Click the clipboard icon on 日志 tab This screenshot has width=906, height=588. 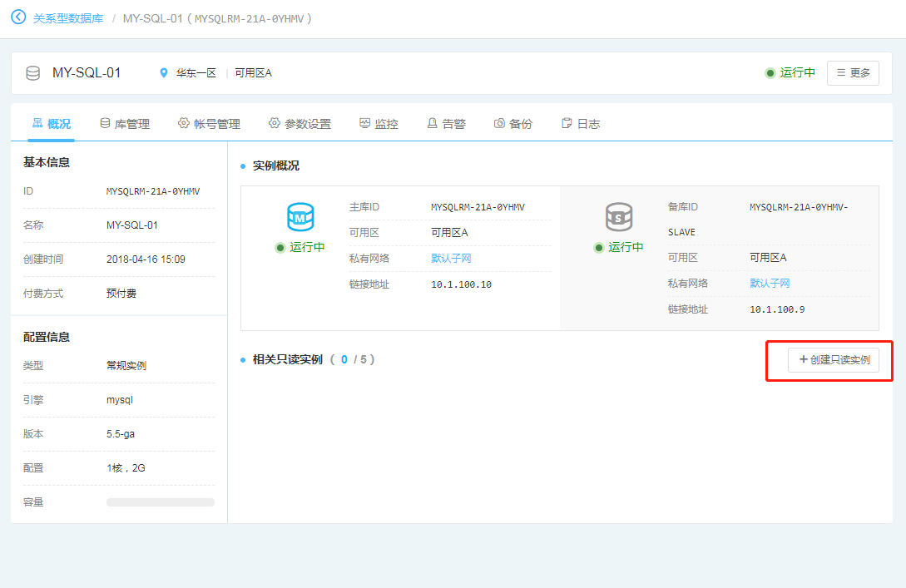(567, 123)
